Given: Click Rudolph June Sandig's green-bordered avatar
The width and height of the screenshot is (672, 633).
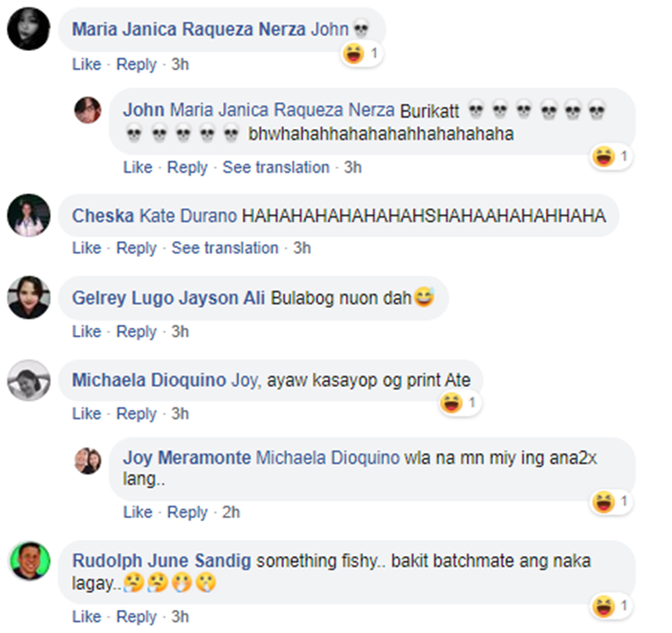Looking at the screenshot, I should (30, 561).
